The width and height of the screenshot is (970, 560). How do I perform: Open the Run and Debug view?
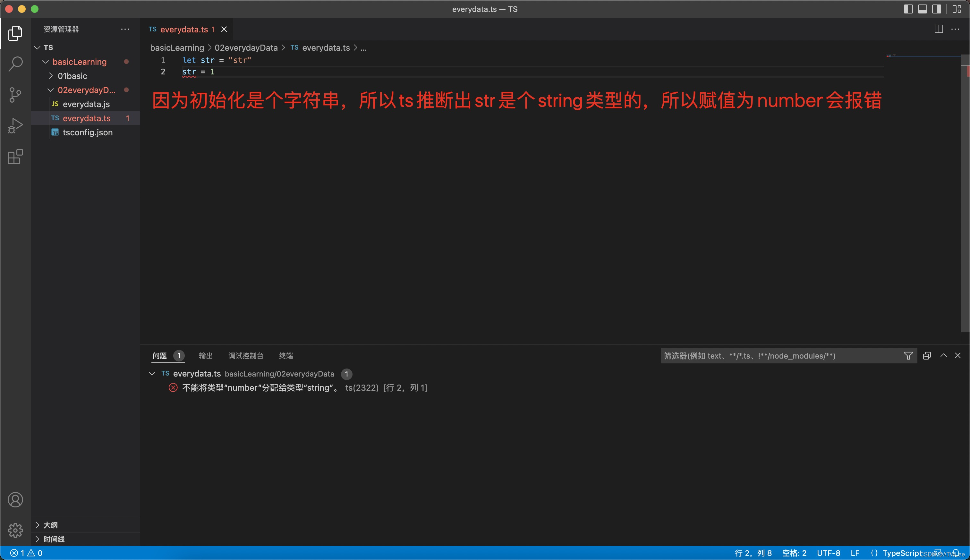tap(15, 126)
